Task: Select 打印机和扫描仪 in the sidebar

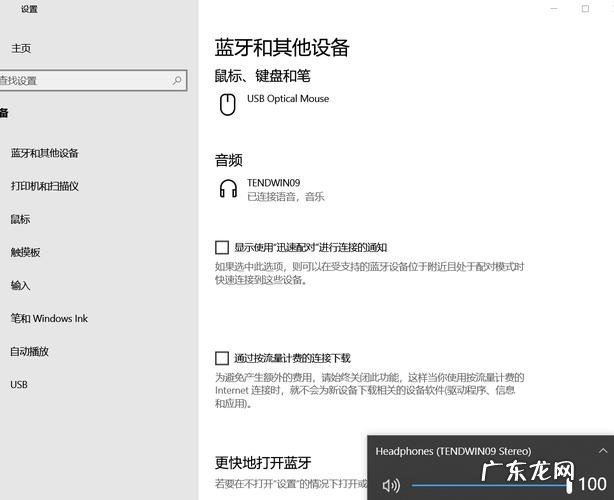Action: tap(44, 186)
